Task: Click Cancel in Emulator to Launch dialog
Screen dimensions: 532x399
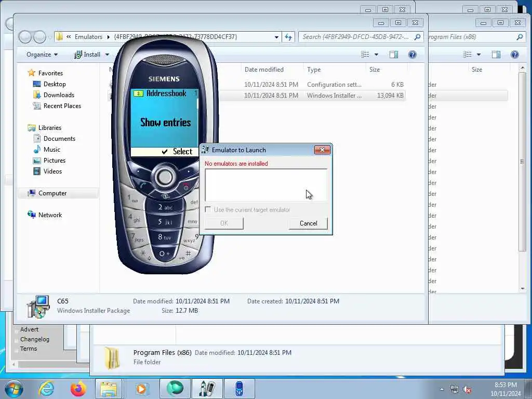Action: point(308,223)
